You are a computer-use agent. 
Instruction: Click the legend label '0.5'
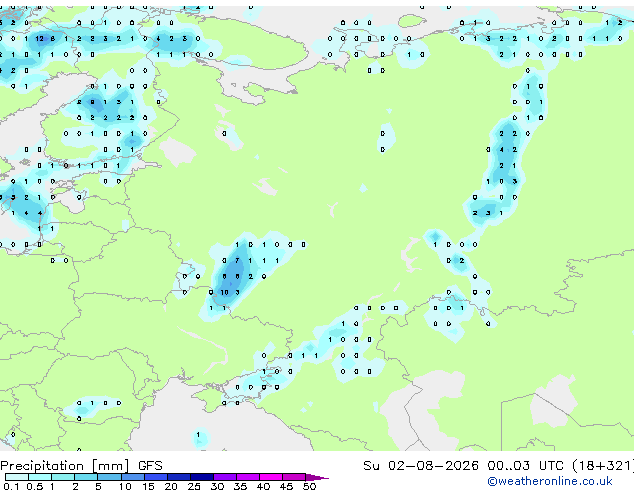[35, 486]
